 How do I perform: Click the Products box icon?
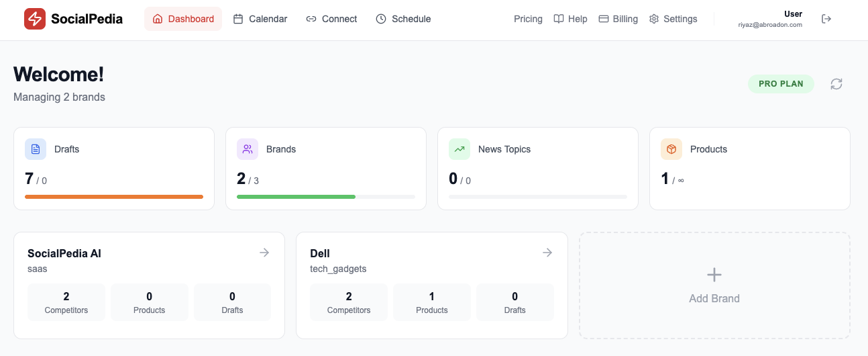click(671, 149)
